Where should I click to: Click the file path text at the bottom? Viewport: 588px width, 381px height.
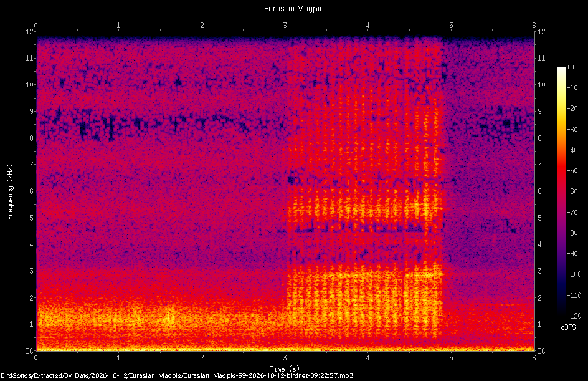177,375
